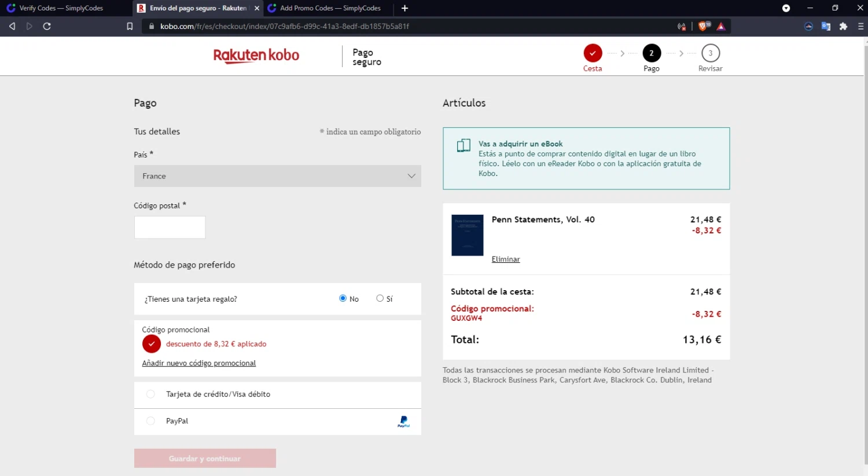This screenshot has height=476, width=868.
Task: Click Eliminar to remove the book
Action: [506, 259]
